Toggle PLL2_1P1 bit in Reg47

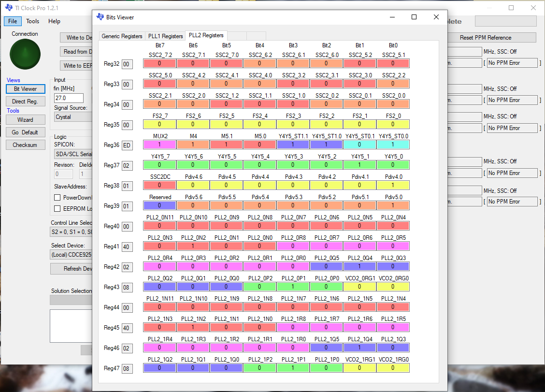point(293,368)
